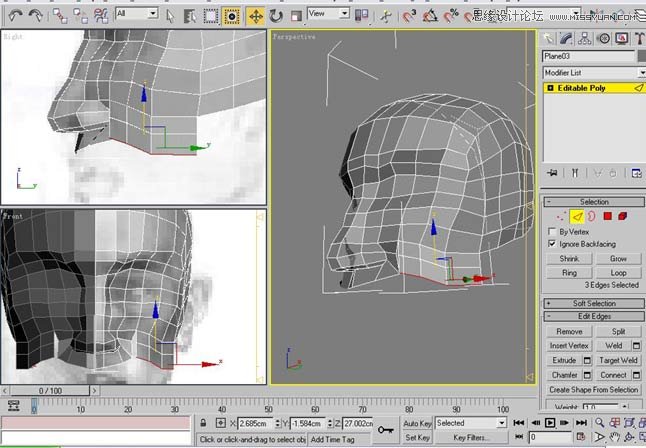Open the Modifier List dropdown
The width and height of the screenshot is (646, 448).
pyautogui.click(x=594, y=73)
